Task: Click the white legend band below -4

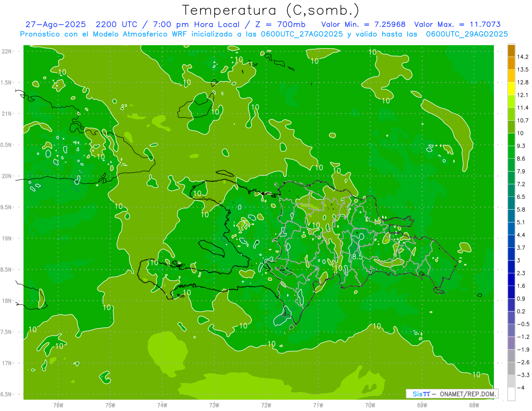Action: tap(511, 394)
